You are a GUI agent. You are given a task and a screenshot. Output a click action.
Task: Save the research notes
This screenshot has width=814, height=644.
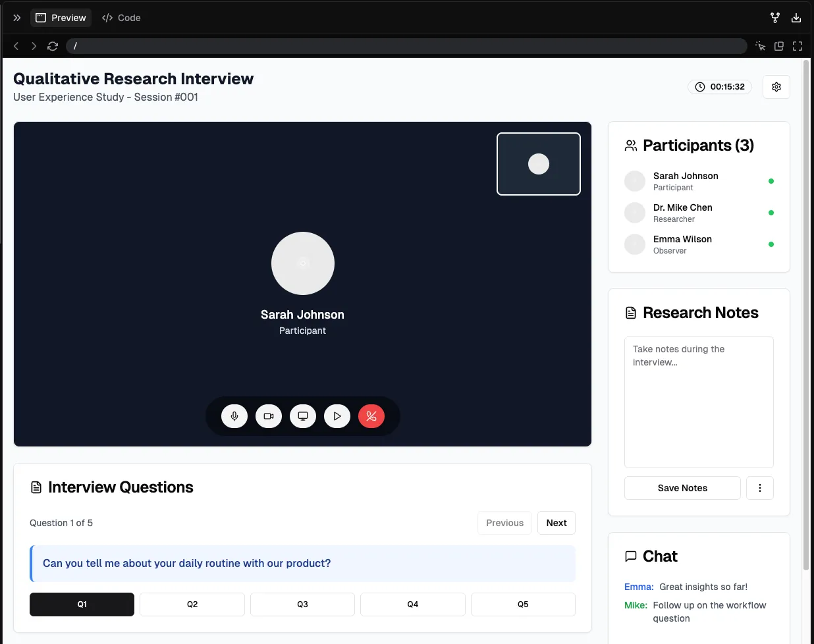(682, 488)
